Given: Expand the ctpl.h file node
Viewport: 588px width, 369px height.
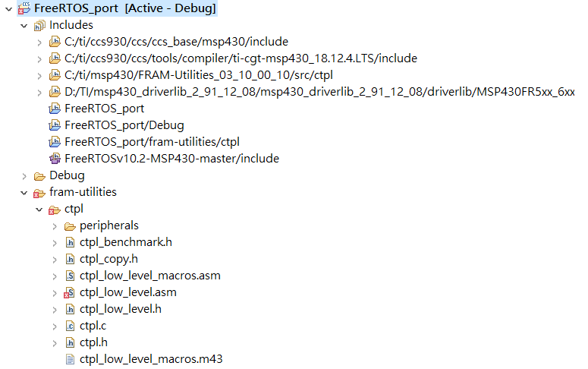Looking at the screenshot, I should [x=55, y=342].
